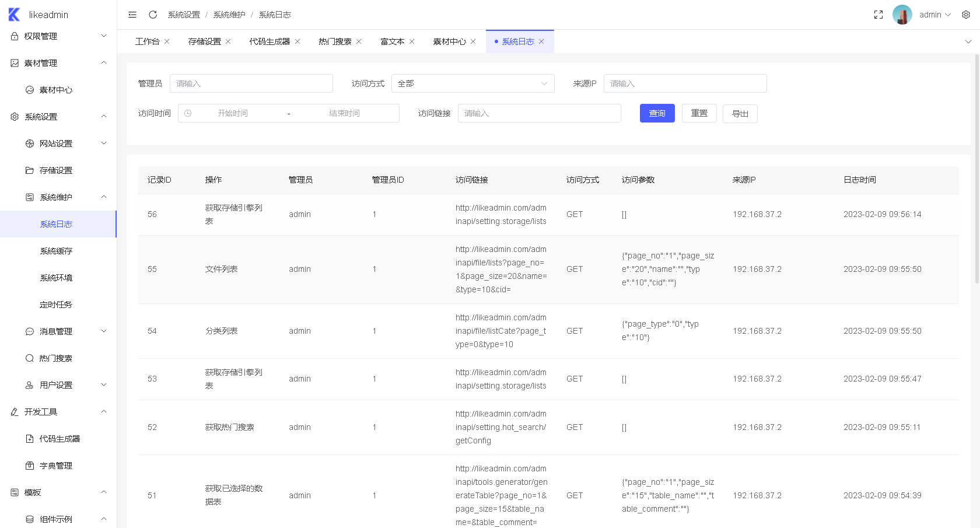Click the likeadmin logo icon
The height and width of the screenshot is (528, 980).
[x=14, y=15]
